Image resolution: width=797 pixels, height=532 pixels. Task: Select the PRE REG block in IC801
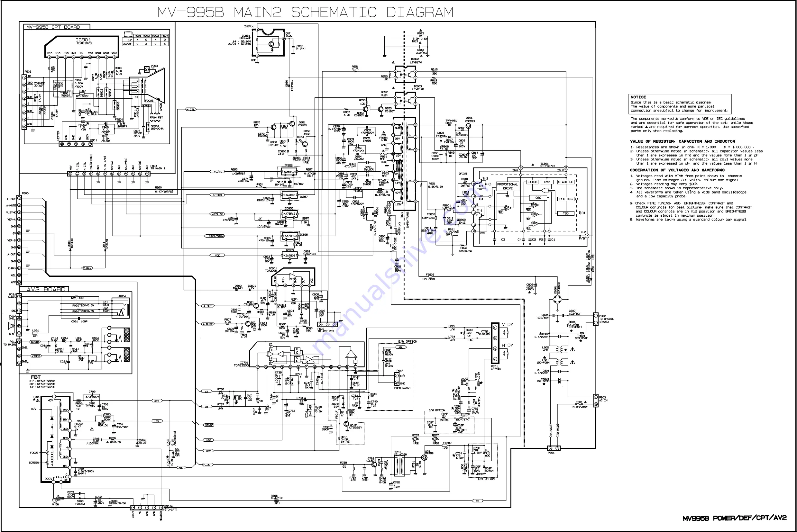tap(566, 199)
